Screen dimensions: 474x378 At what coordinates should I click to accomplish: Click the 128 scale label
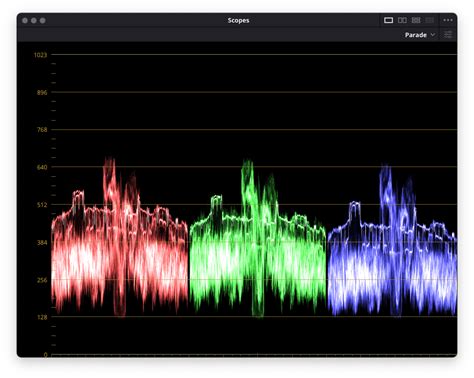pos(42,317)
